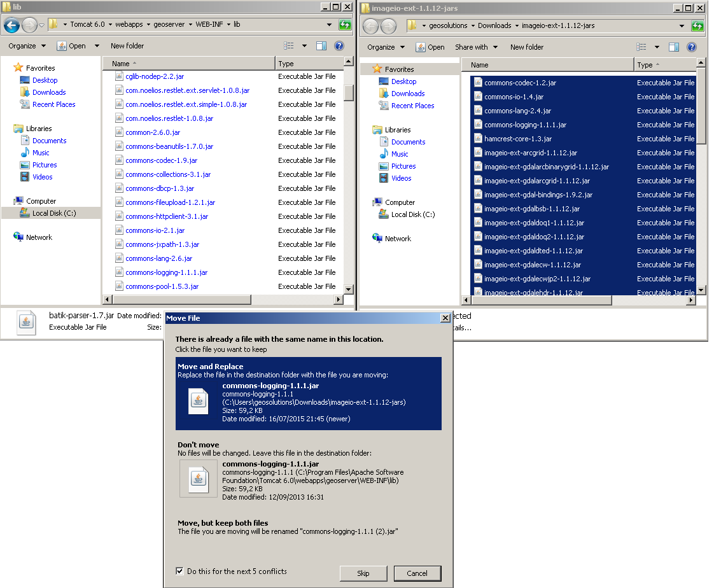
Task: Click refresh button in lib address bar
Action: click(x=345, y=25)
